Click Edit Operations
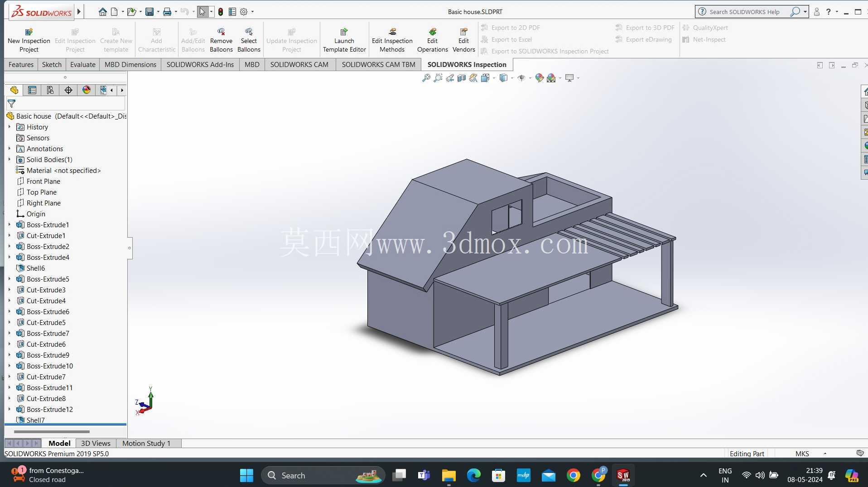 point(433,40)
